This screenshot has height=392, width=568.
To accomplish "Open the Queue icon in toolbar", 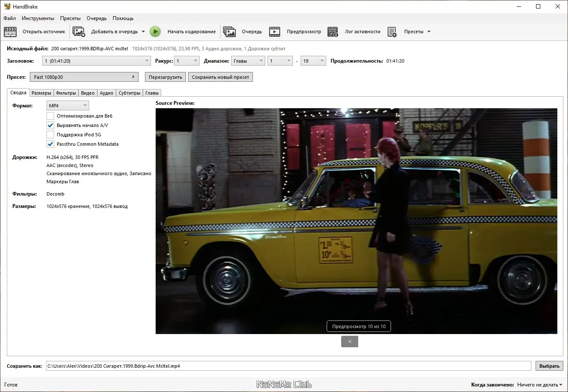I will 229,32.
